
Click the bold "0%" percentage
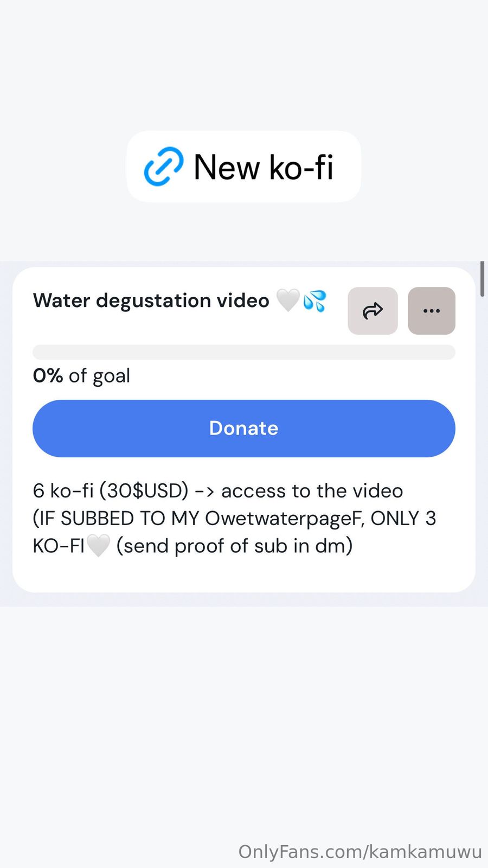tap(48, 375)
